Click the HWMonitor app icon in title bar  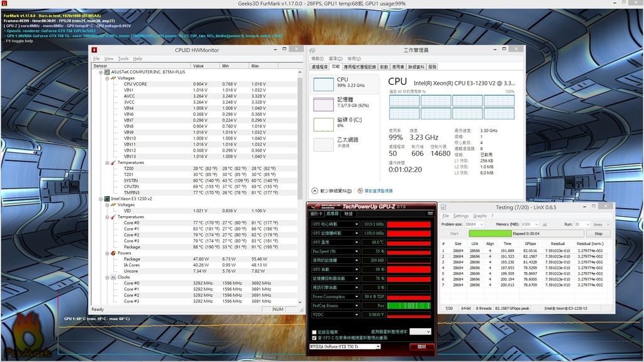point(94,50)
